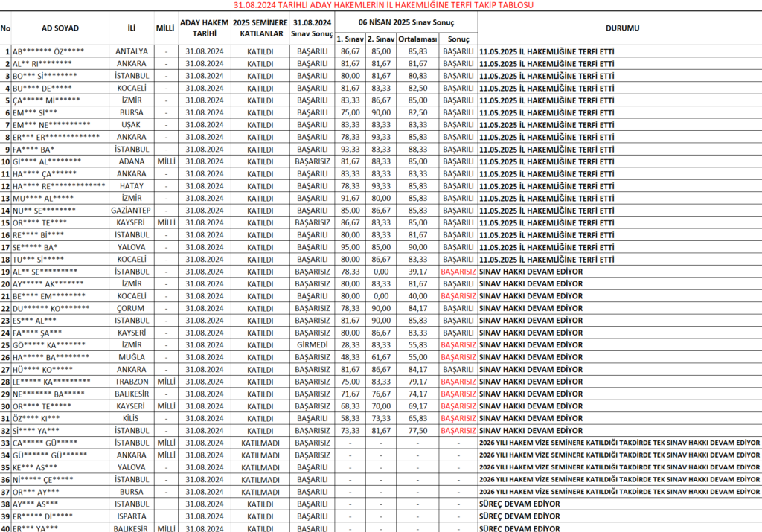Viewport: 762px width, 532px height.
Task: Select the name NE******* BA*****
Action: pyautogui.click(x=48, y=394)
